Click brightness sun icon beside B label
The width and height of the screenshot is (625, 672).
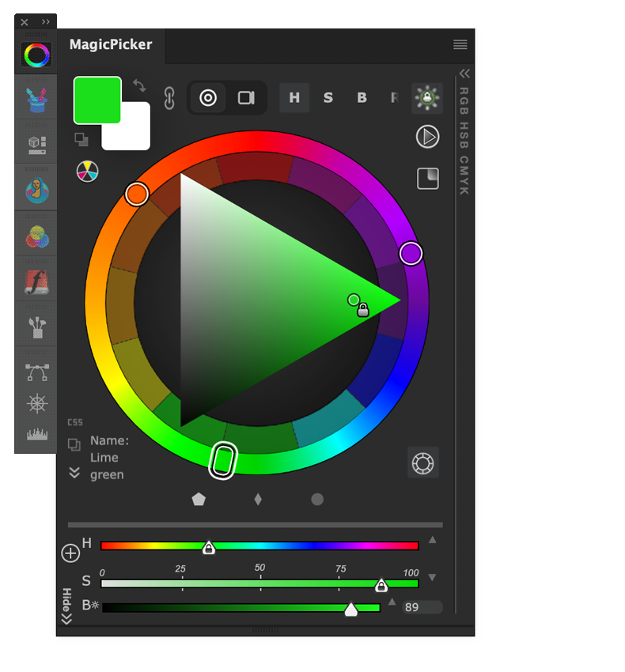pyautogui.click(x=95, y=605)
